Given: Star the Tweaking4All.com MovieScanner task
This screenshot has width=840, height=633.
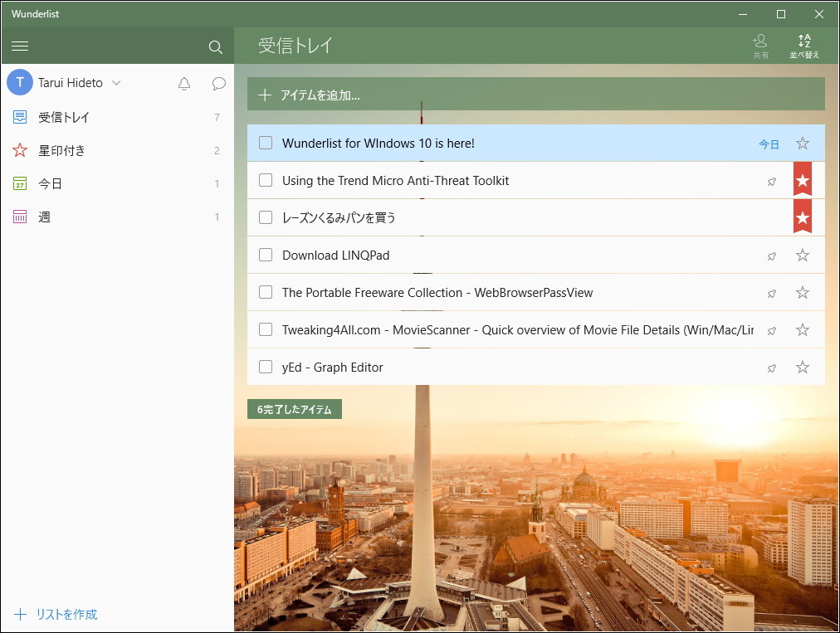Looking at the screenshot, I should [802, 330].
